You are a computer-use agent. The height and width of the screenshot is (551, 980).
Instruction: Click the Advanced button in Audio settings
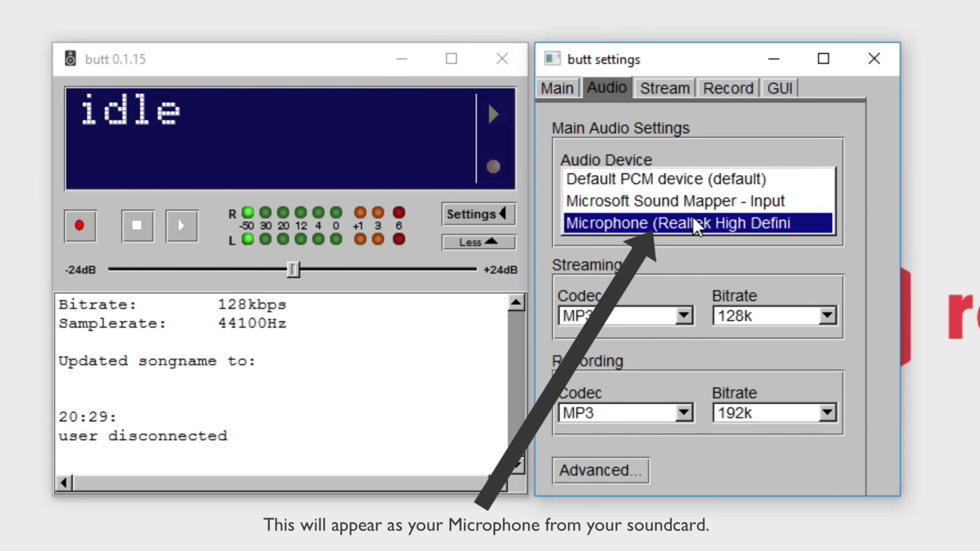[x=600, y=470]
